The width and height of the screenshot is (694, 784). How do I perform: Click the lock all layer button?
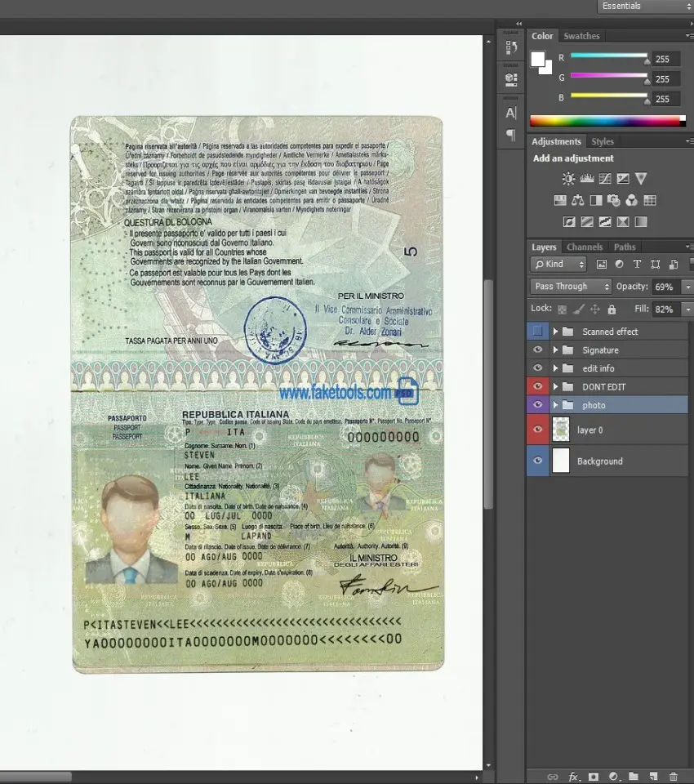[612, 310]
